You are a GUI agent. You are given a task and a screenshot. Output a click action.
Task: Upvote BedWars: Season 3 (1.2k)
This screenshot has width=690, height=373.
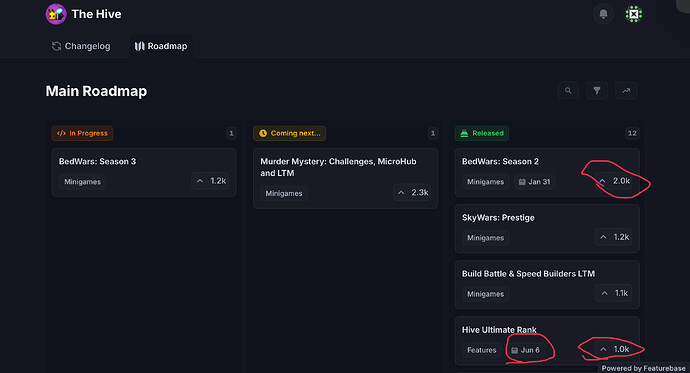pyautogui.click(x=210, y=181)
